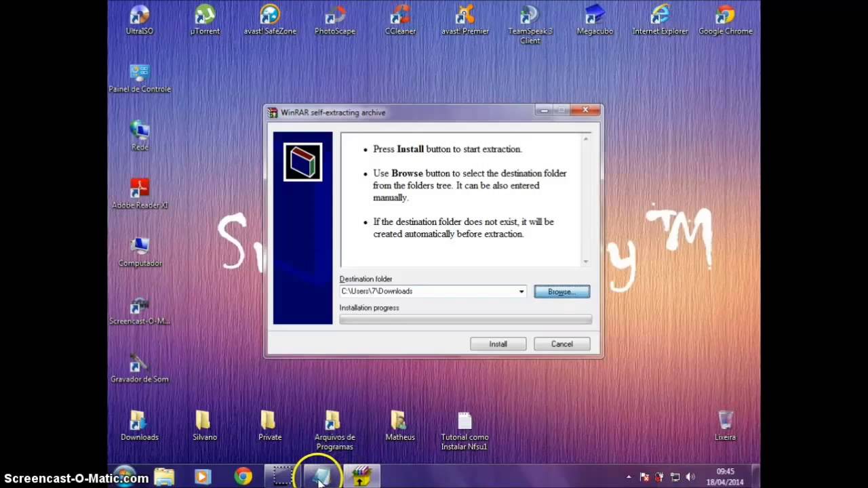Show hidden system tray icons
The height and width of the screenshot is (488, 868).
point(629,477)
